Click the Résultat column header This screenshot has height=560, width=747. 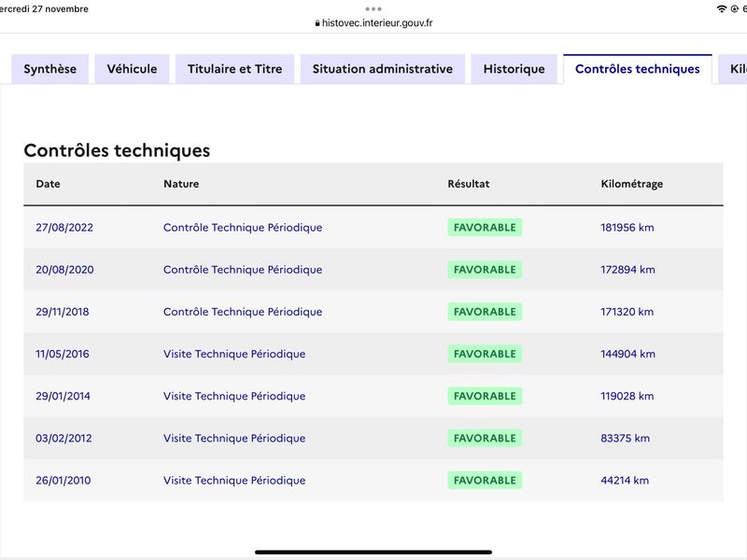click(469, 184)
